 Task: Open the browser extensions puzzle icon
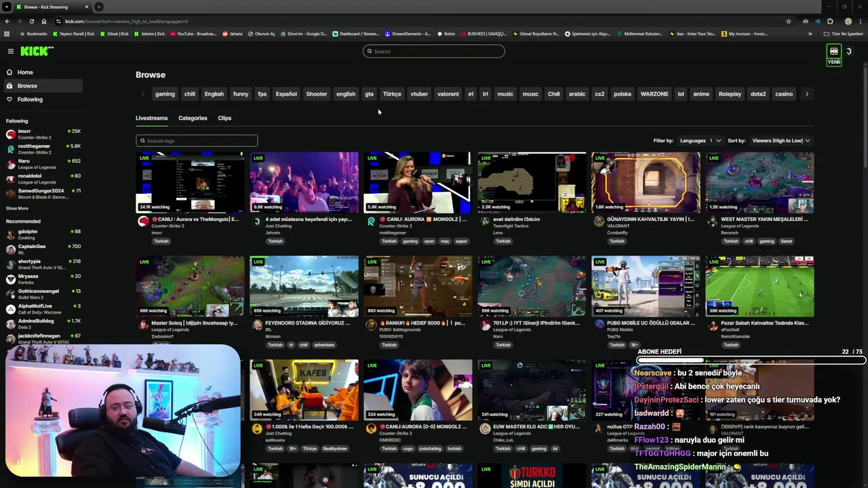(x=829, y=21)
